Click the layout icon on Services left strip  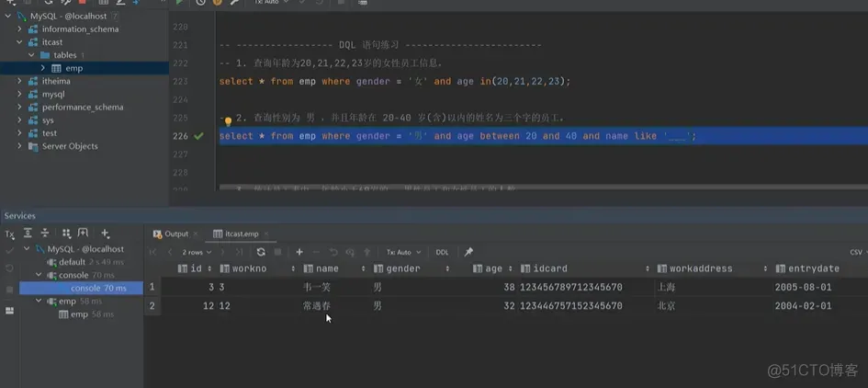click(9, 311)
